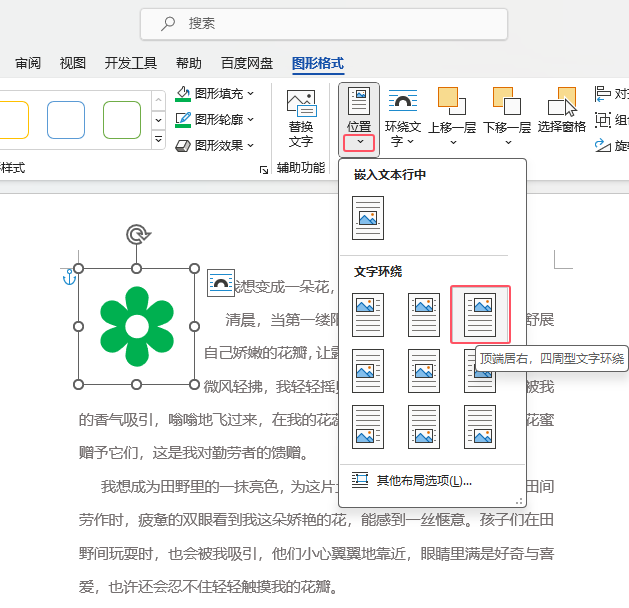629x608 pixels.
Task: Apply the yellow outline shape style
Action: tap(14, 120)
